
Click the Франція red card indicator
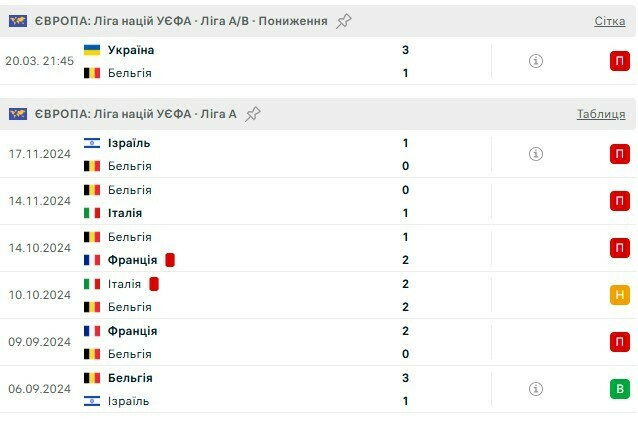point(171,260)
